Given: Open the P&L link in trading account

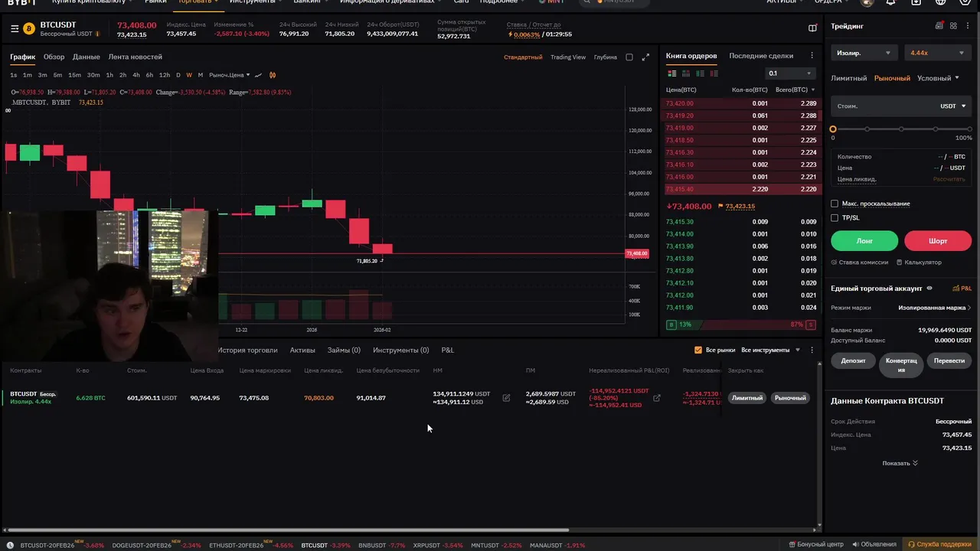Looking at the screenshot, I should pos(962,289).
